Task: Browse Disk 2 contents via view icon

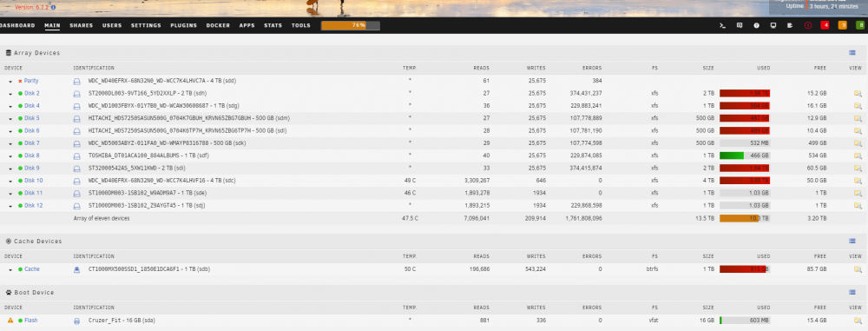Action: [858, 93]
